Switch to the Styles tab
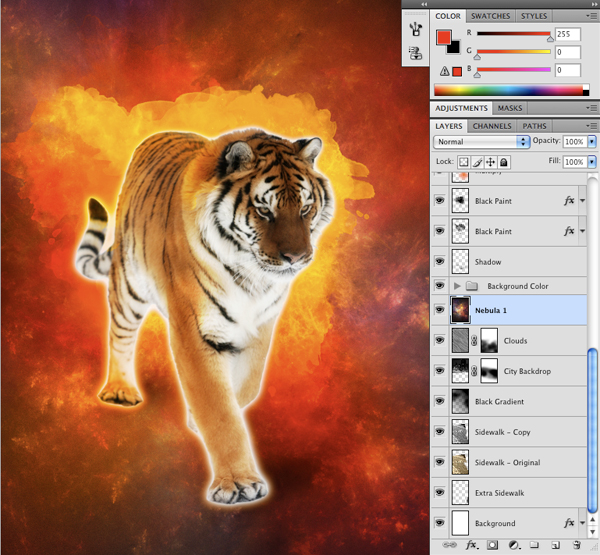This screenshot has height=555, width=600. [x=534, y=16]
